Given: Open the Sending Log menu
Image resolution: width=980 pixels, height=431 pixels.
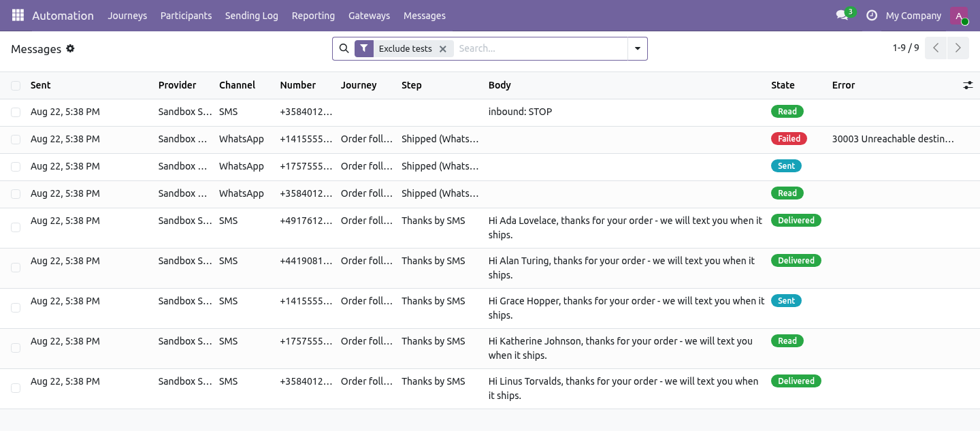Looking at the screenshot, I should click(252, 16).
